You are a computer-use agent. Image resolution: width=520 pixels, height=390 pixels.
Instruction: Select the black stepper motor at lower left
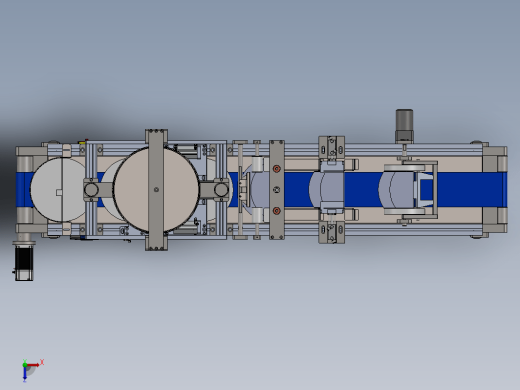[24, 263]
